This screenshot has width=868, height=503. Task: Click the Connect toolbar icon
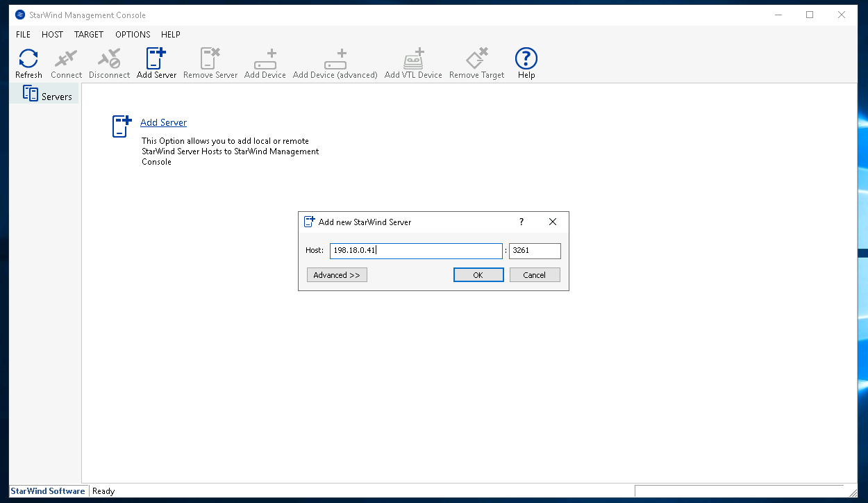coord(66,63)
